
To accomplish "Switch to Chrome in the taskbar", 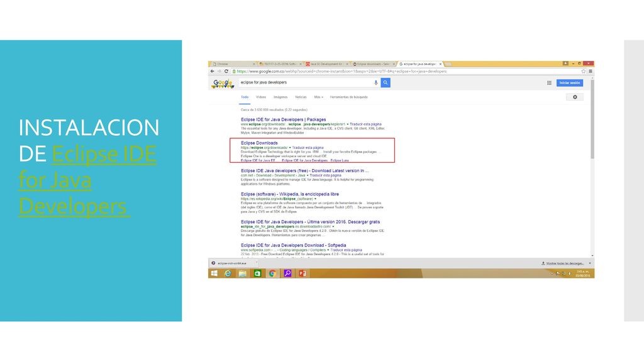I will (x=272, y=273).
